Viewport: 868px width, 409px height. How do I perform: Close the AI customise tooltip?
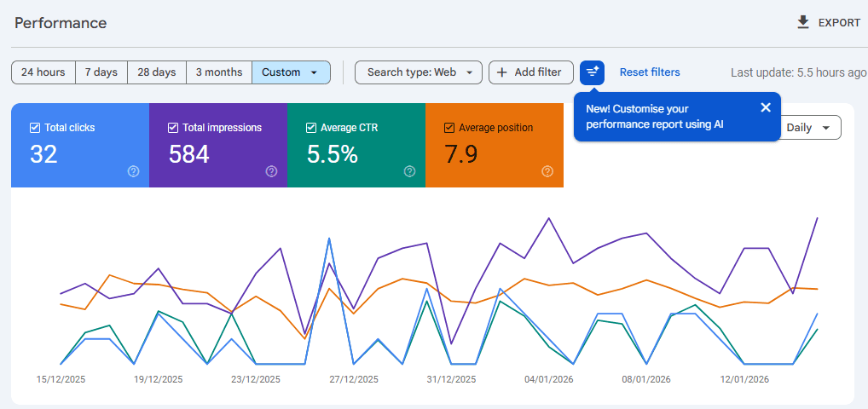765,107
